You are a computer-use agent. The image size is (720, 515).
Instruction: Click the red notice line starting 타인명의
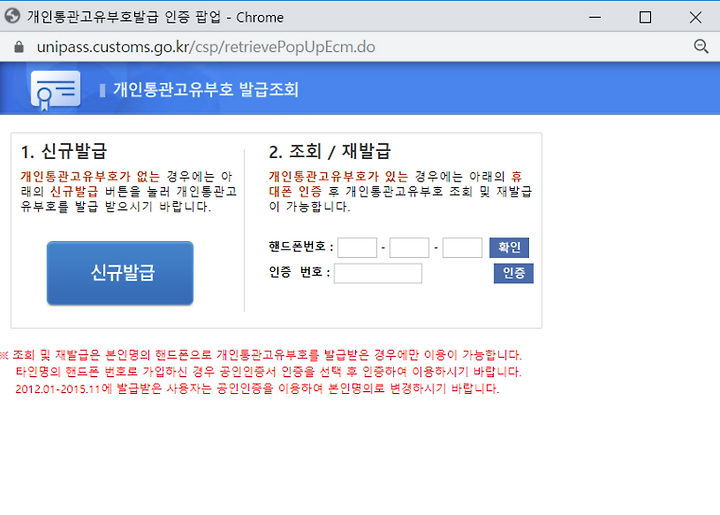[269, 372]
